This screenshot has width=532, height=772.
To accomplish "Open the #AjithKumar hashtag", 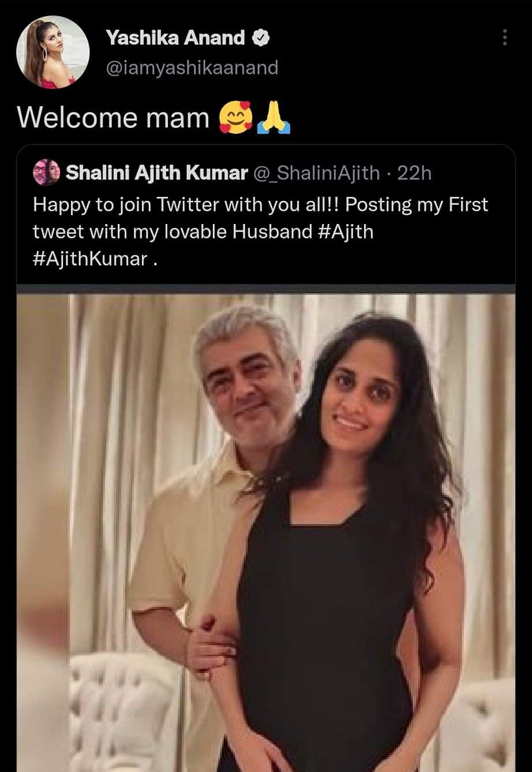I will (x=89, y=258).
